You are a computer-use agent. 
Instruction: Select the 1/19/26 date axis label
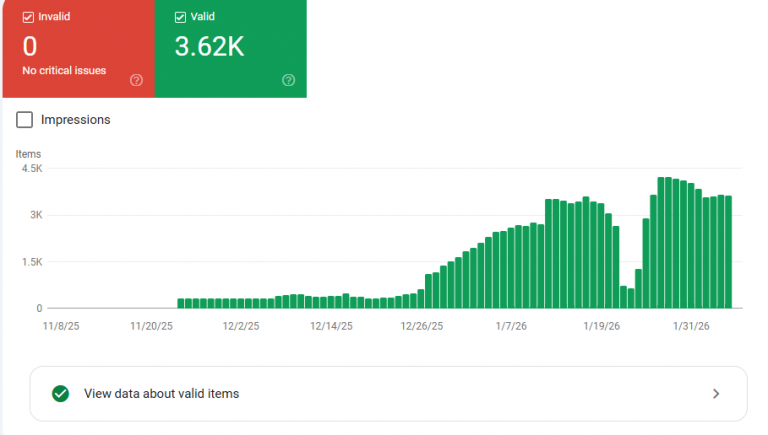click(x=601, y=326)
